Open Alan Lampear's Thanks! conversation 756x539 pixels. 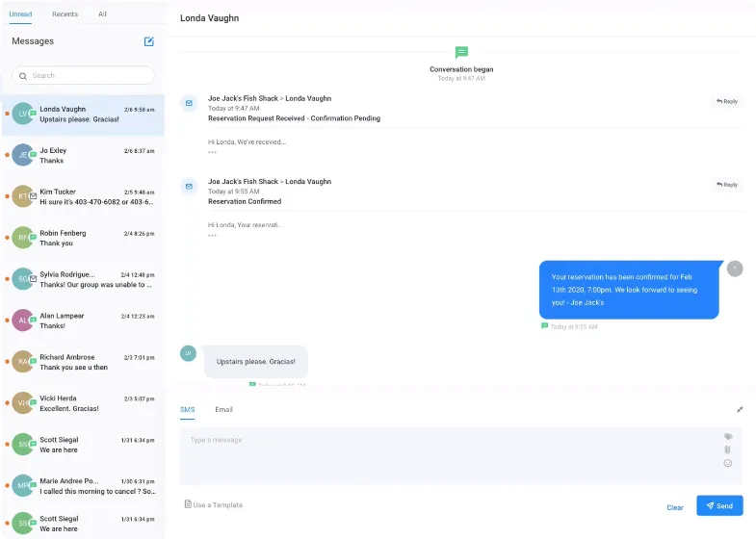pyautogui.click(x=83, y=321)
